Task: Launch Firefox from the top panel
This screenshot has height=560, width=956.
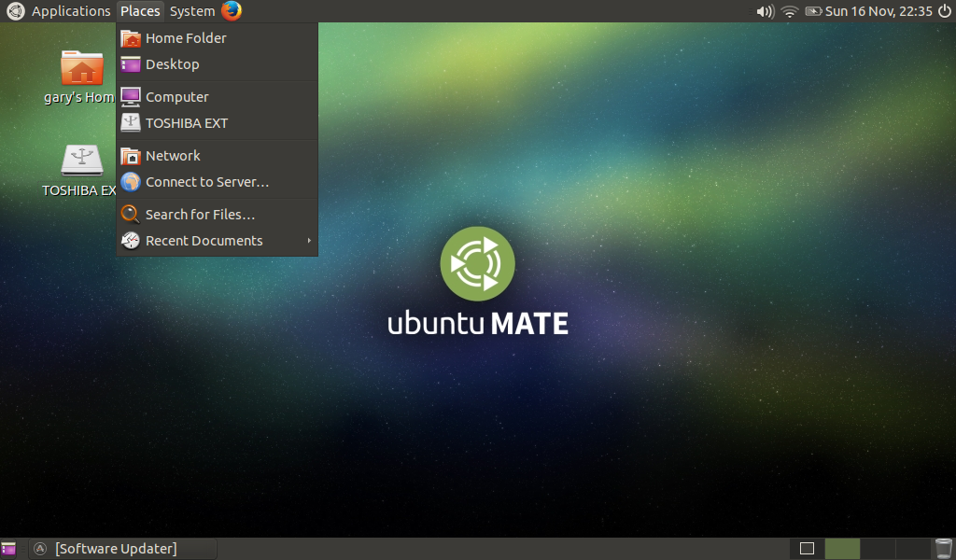Action: [x=232, y=11]
